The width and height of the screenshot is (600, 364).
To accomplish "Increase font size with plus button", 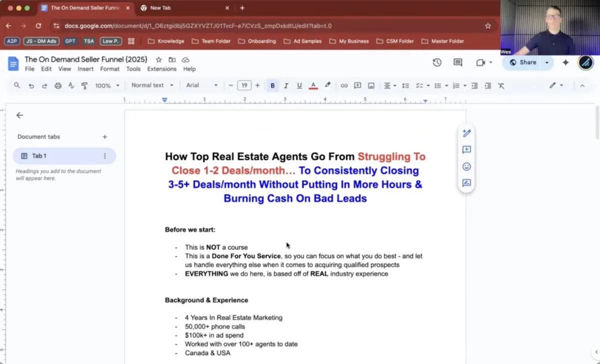I will [257, 85].
